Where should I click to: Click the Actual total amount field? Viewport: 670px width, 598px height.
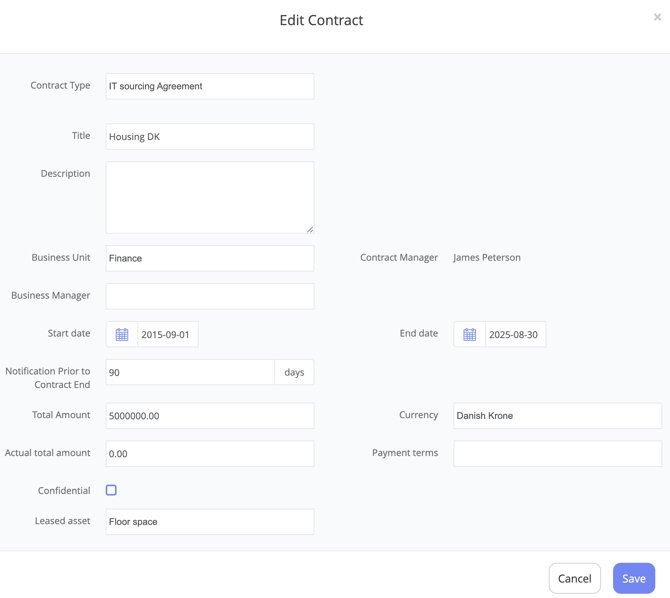[210, 454]
